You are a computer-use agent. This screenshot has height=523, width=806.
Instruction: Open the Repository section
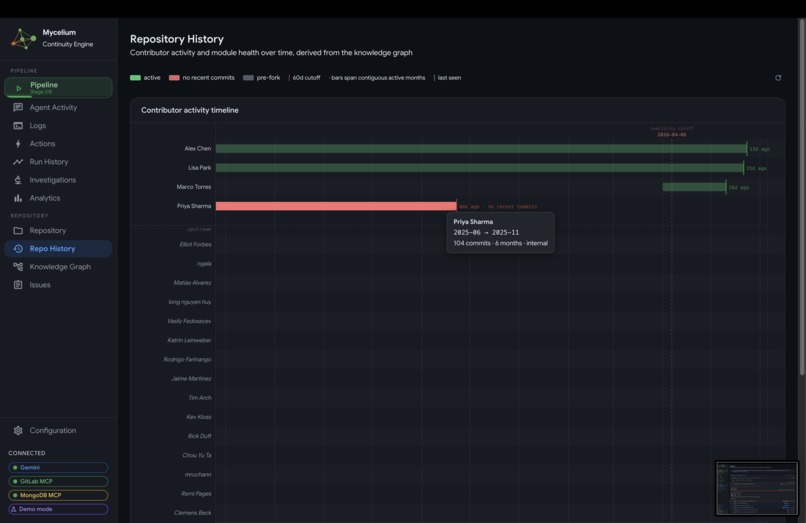58,230
